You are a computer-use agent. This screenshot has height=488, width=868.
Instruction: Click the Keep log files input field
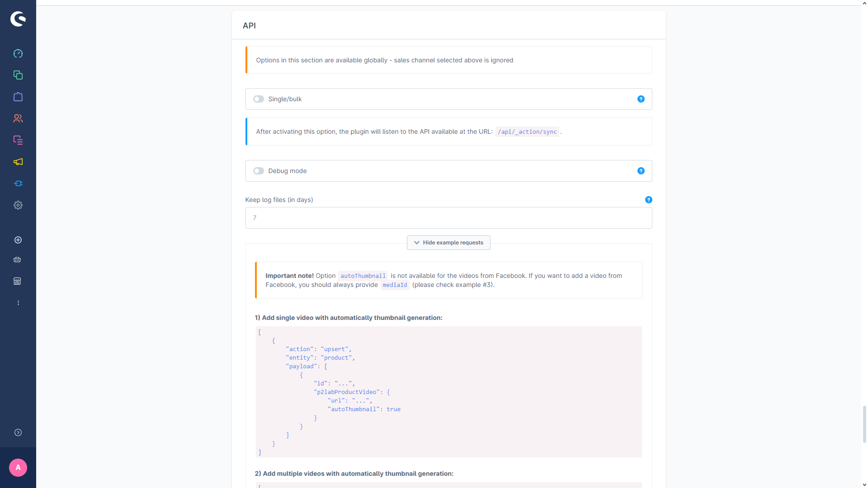(448, 217)
